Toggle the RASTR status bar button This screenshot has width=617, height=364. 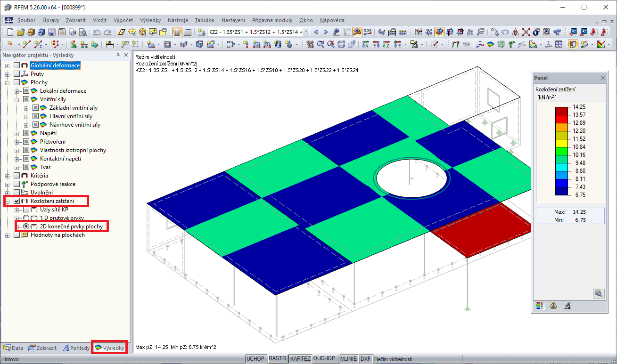[x=277, y=359]
